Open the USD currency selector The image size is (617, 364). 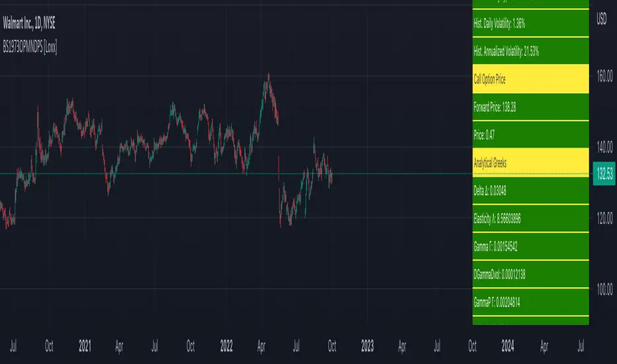[602, 19]
